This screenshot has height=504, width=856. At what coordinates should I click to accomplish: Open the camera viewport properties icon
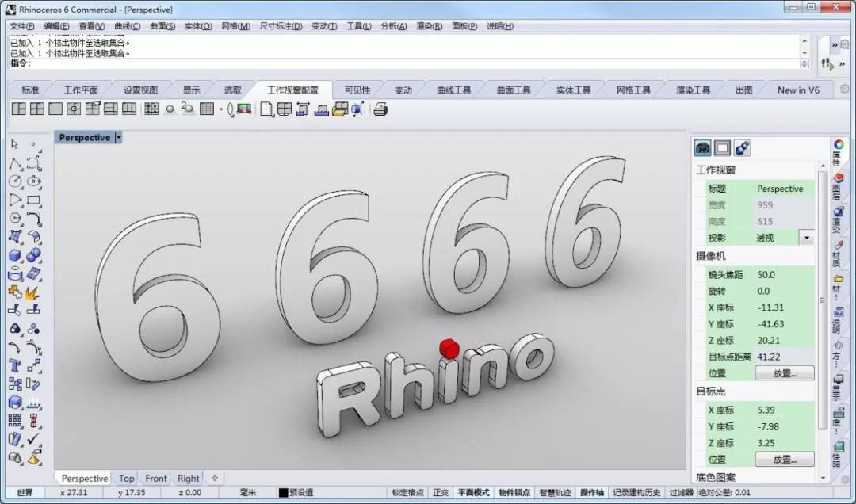tap(702, 147)
